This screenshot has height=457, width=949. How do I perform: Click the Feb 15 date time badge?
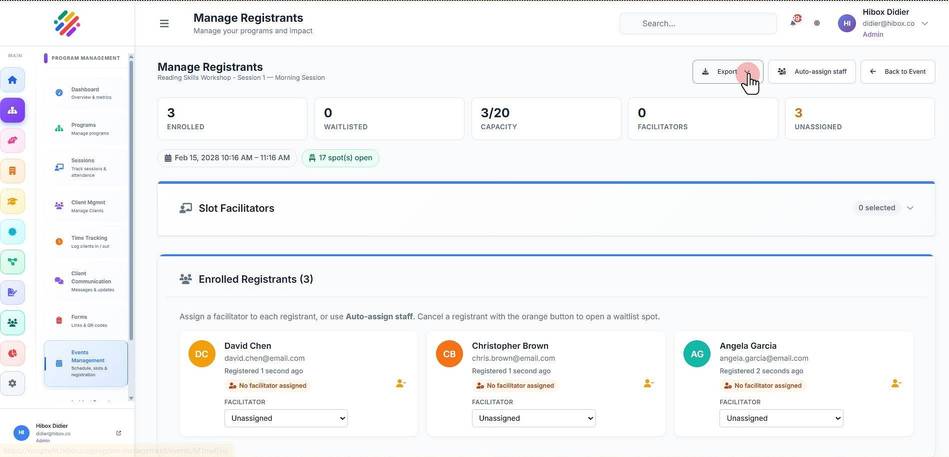point(227,158)
